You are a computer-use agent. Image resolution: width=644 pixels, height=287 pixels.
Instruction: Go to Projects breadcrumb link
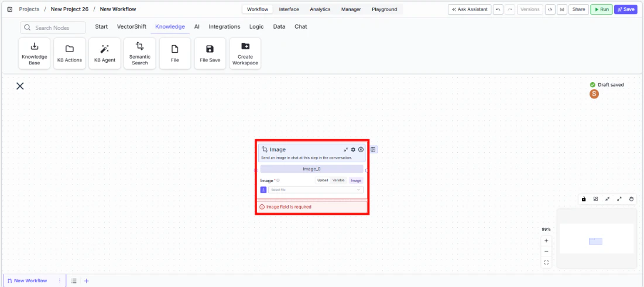pyautogui.click(x=29, y=9)
